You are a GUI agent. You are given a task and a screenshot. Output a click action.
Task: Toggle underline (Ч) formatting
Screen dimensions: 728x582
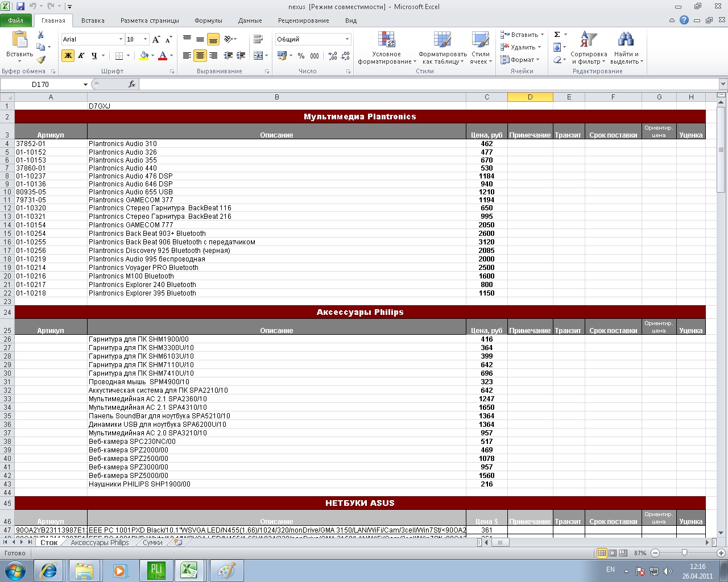pos(94,56)
